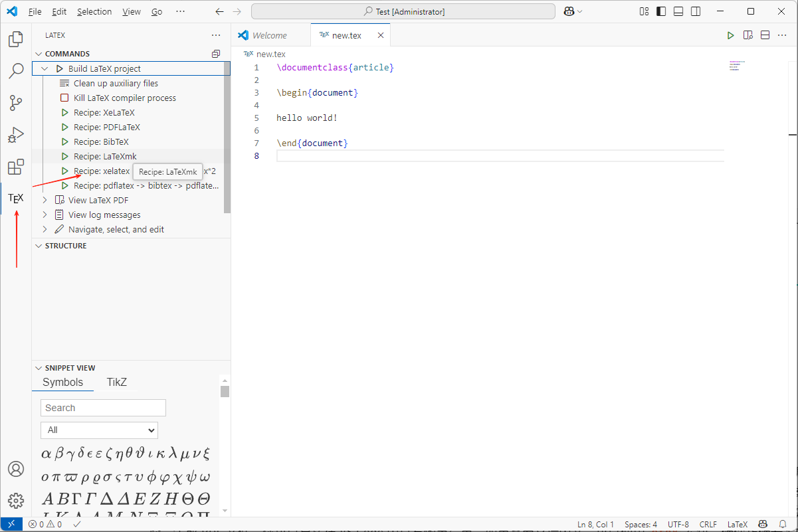
Task: Click the green Build LaTeX play button
Action: point(730,35)
